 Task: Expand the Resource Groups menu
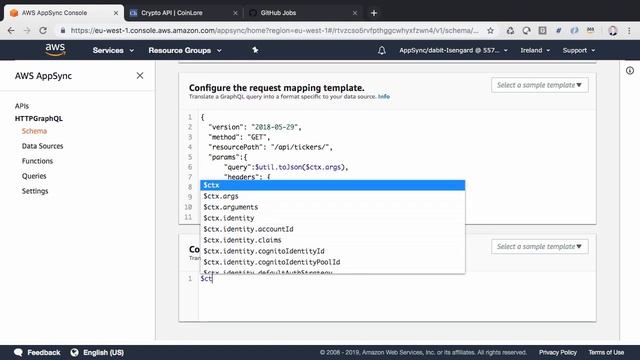(185, 50)
